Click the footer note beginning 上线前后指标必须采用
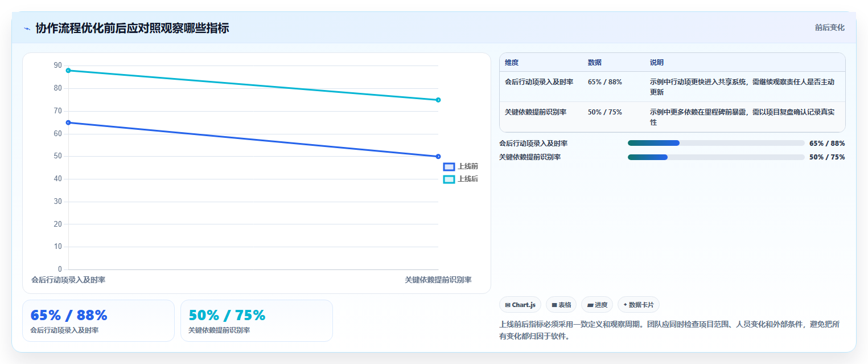The height and width of the screenshot is (364, 868). (x=669, y=330)
